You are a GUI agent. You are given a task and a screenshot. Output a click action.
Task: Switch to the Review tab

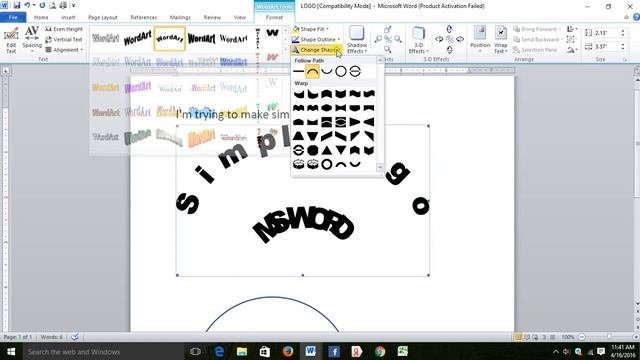point(212,18)
